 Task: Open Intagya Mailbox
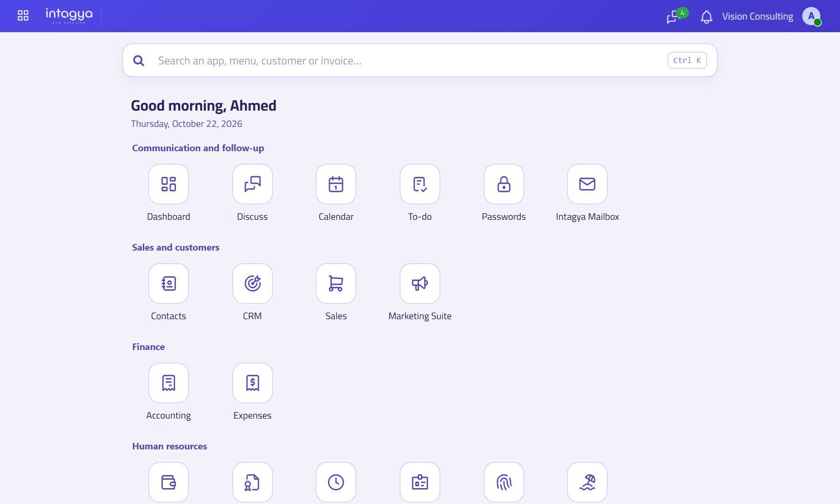587,184
